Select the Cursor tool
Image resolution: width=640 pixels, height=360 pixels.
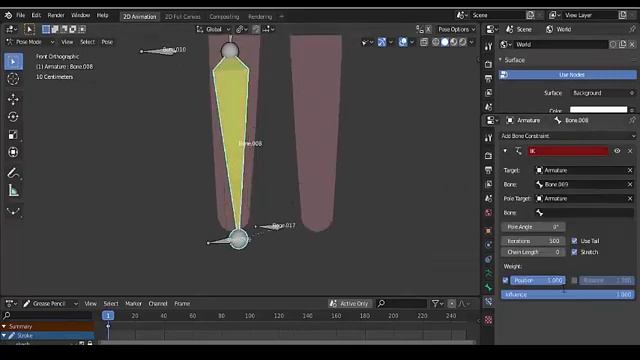pyautogui.click(x=13, y=79)
